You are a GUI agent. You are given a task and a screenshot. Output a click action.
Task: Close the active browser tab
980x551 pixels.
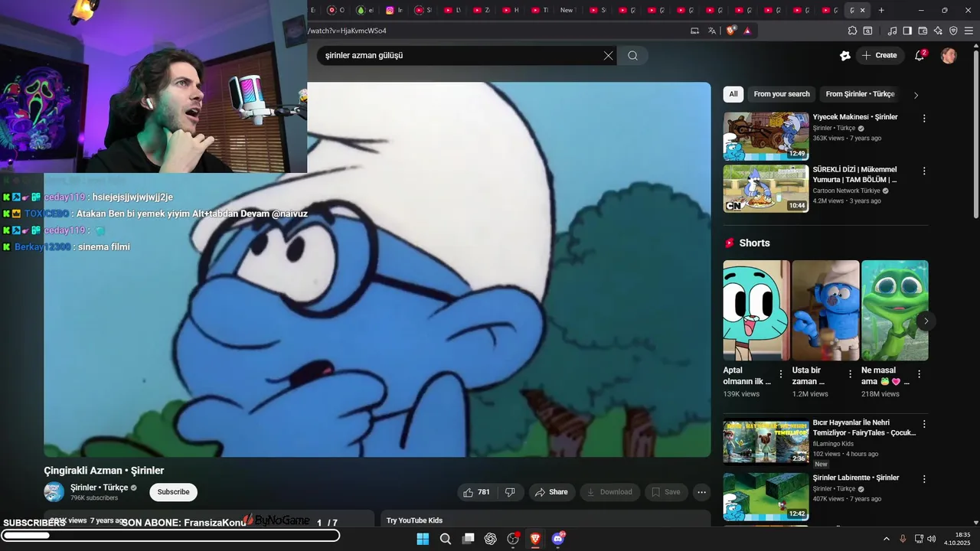click(862, 10)
